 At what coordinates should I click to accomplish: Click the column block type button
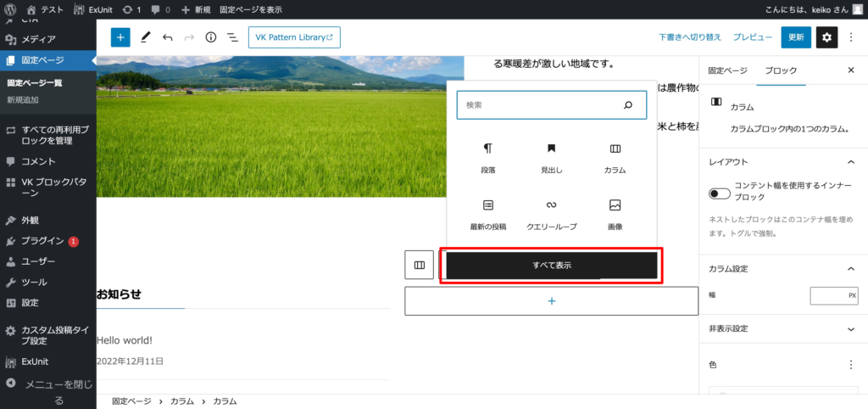click(x=419, y=265)
